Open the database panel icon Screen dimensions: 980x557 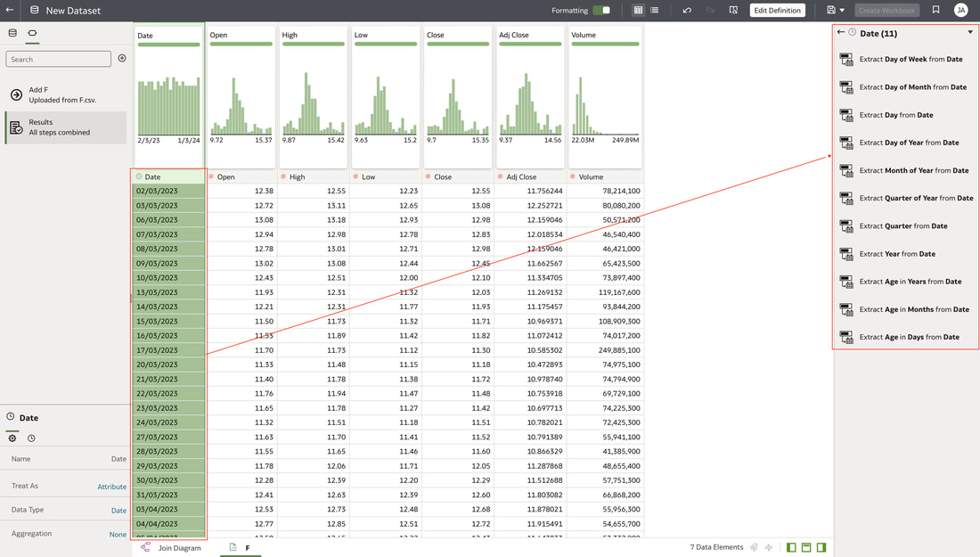(12, 32)
